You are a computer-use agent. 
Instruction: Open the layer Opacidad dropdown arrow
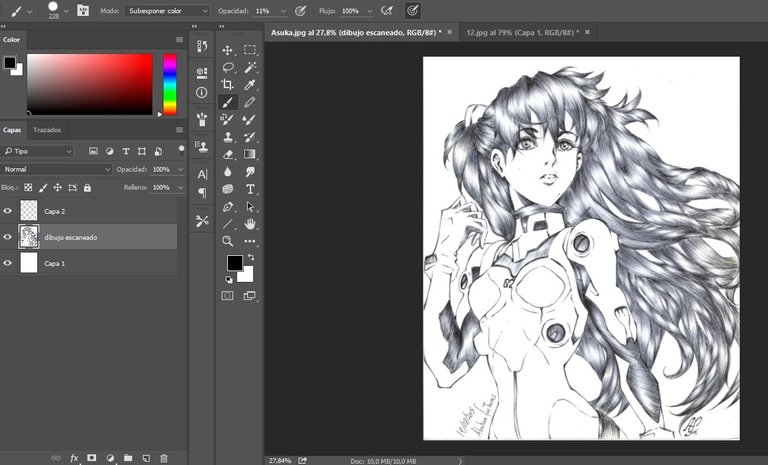coord(180,170)
